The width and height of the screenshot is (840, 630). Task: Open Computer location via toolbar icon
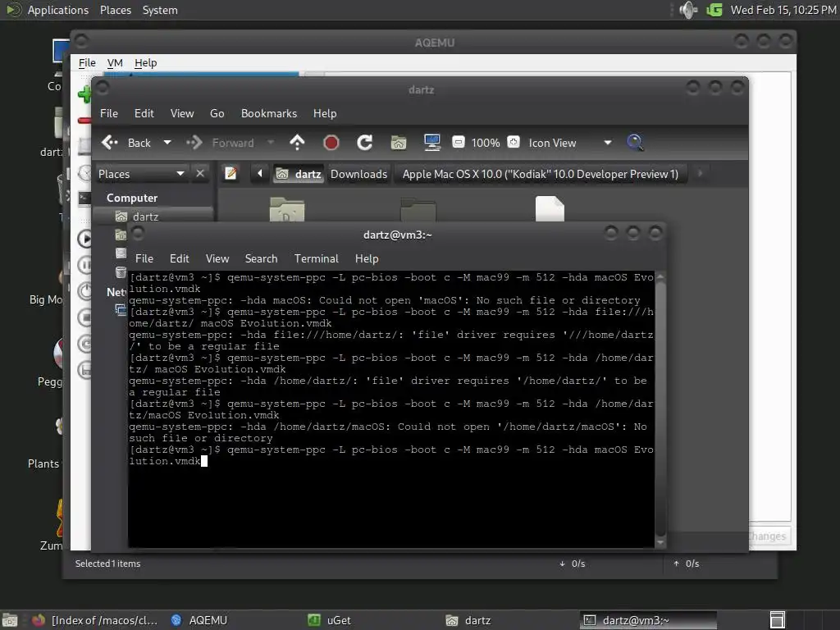tap(431, 143)
